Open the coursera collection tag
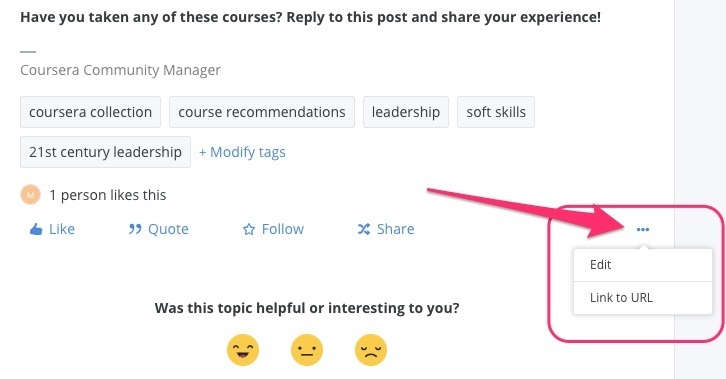This screenshot has height=379, width=726. [90, 112]
